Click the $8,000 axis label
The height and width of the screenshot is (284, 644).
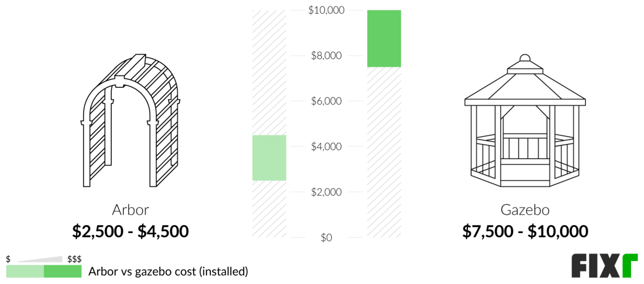[x=326, y=56]
